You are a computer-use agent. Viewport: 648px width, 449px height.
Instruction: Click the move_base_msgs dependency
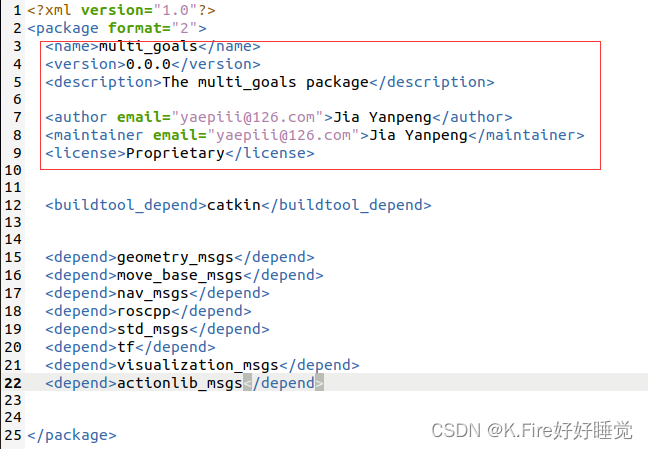point(180,275)
